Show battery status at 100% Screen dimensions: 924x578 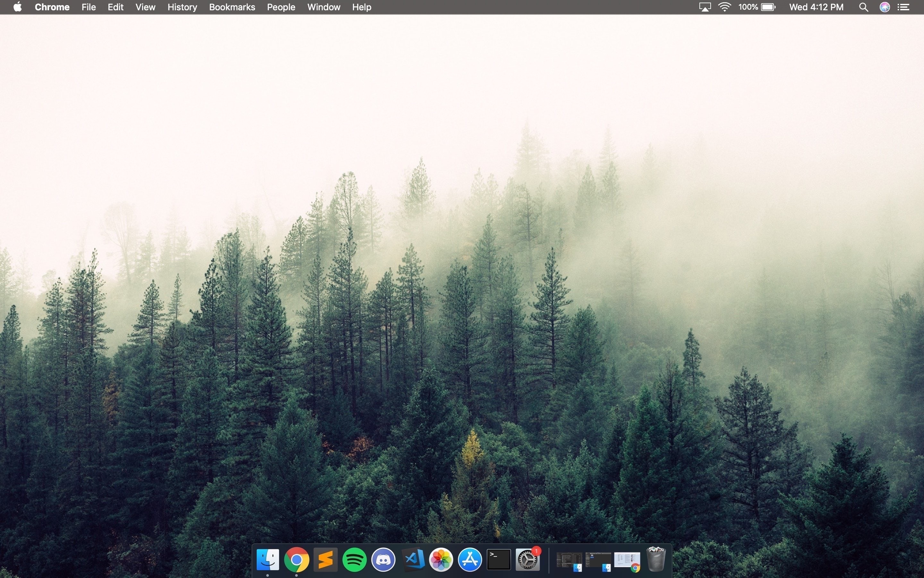[757, 7]
